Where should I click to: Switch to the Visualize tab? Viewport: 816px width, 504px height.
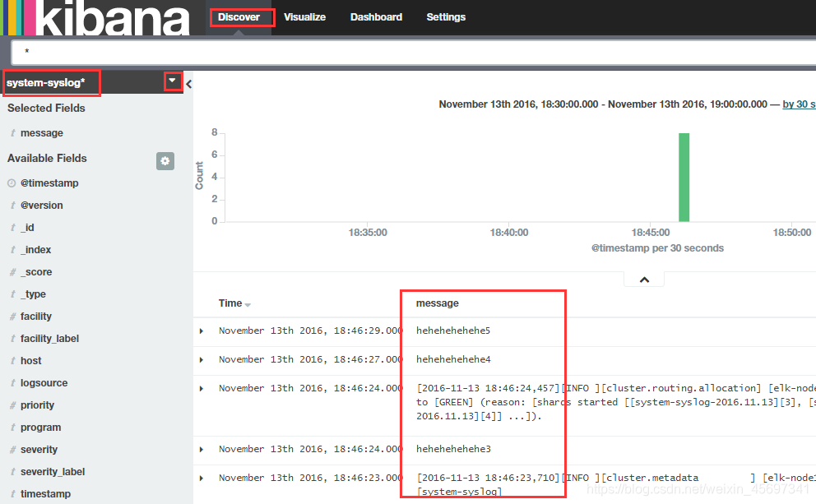point(304,17)
